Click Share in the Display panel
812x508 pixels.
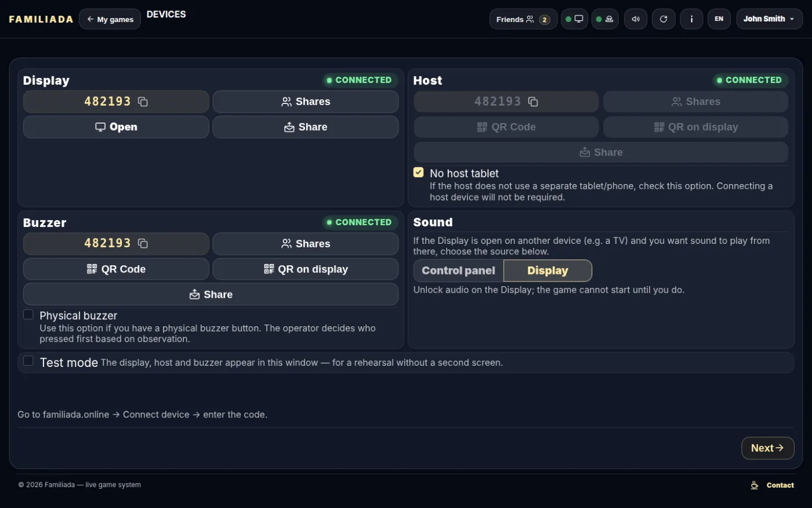pos(306,127)
